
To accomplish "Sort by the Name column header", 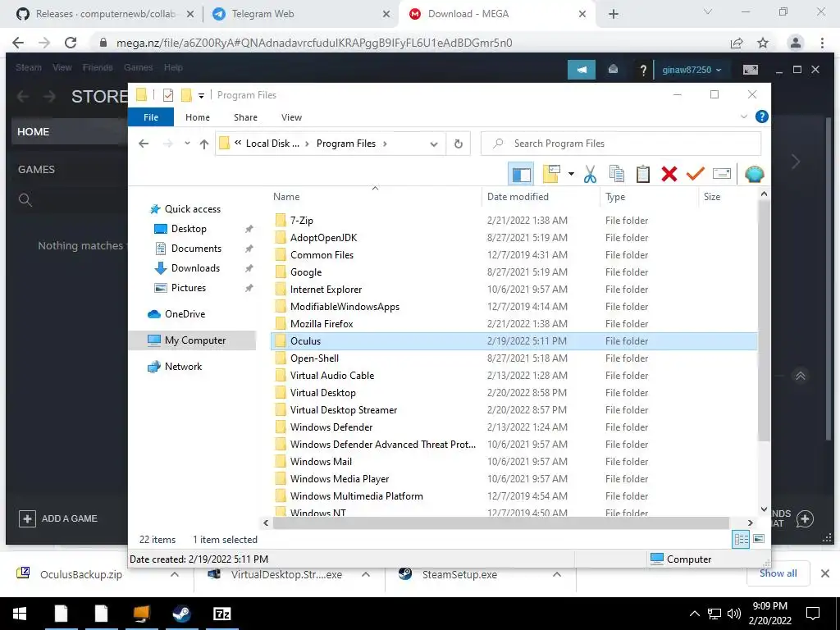I will (x=375, y=197).
